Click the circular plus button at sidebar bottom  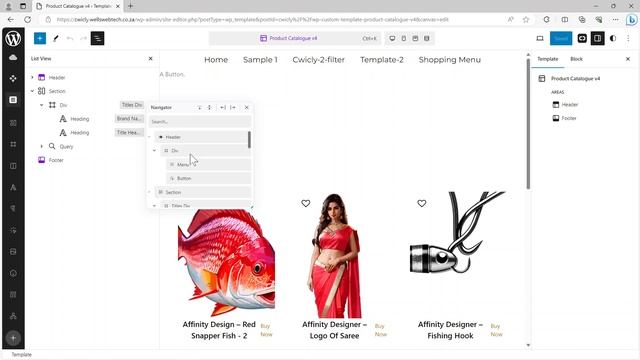[13, 338]
